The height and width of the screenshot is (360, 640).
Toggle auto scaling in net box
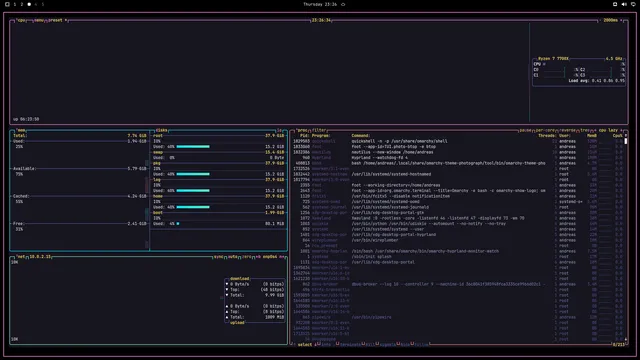click(233, 257)
